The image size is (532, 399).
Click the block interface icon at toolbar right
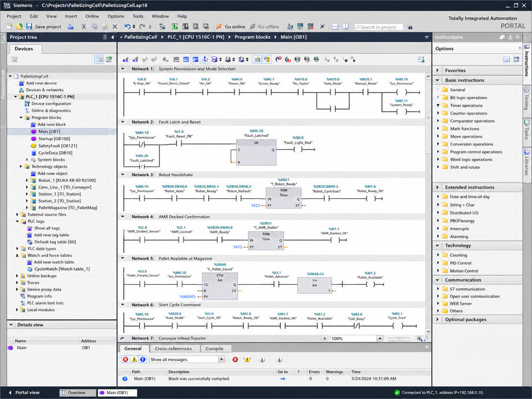point(421,60)
